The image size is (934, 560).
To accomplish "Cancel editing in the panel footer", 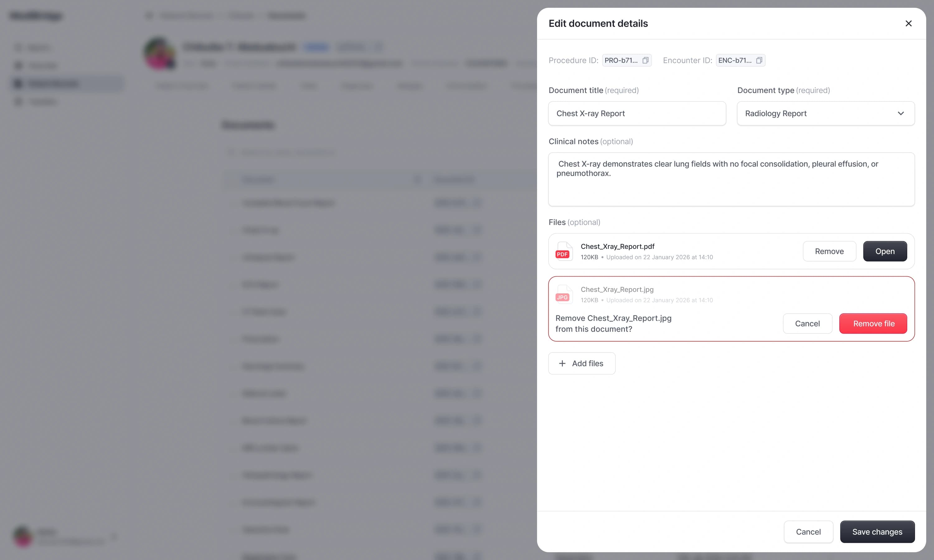I will [808, 532].
